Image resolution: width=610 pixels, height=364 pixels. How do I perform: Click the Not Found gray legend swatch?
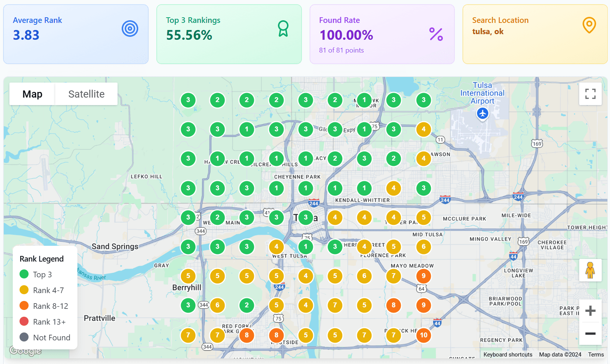click(24, 337)
